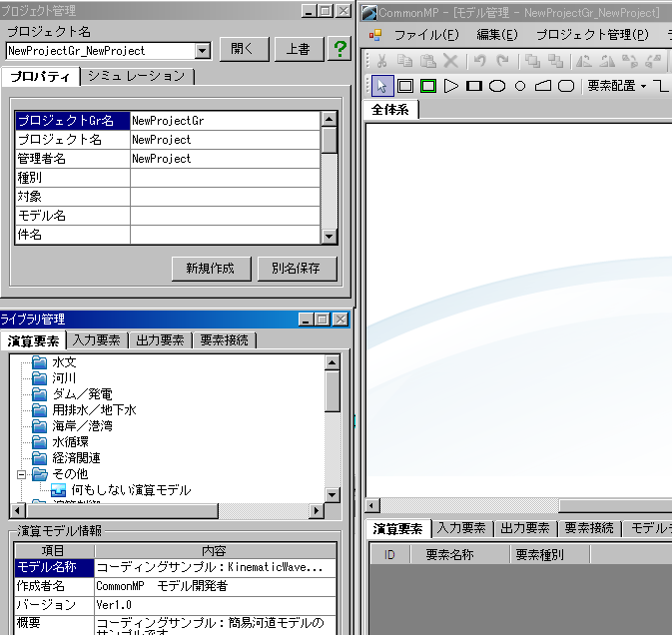Select the step connection line tool
Viewport: 672px width, 635px height.
click(x=661, y=86)
